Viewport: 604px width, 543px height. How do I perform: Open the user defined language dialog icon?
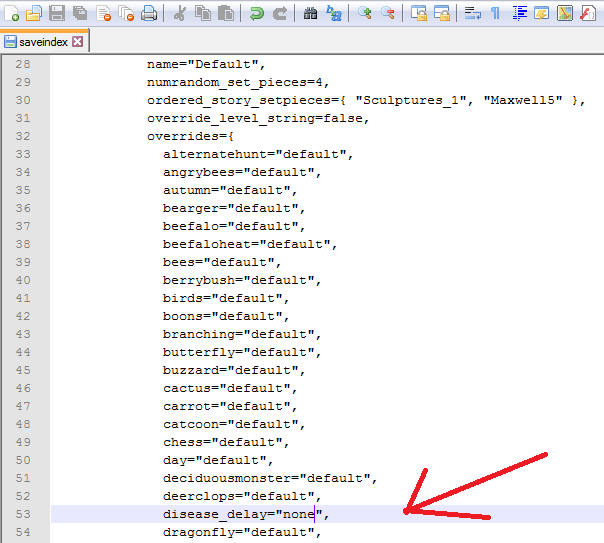pos(542,13)
